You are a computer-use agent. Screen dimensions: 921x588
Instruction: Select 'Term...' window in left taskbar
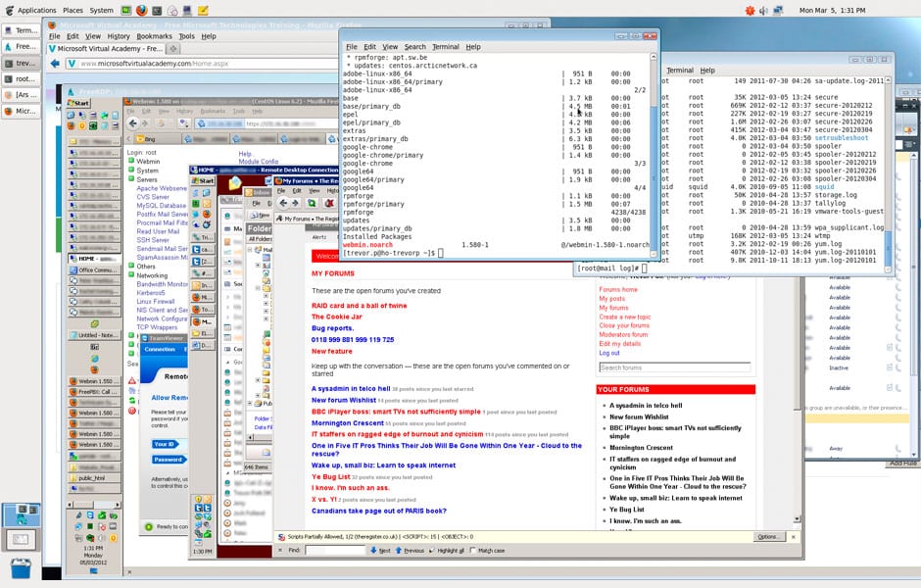point(22,30)
